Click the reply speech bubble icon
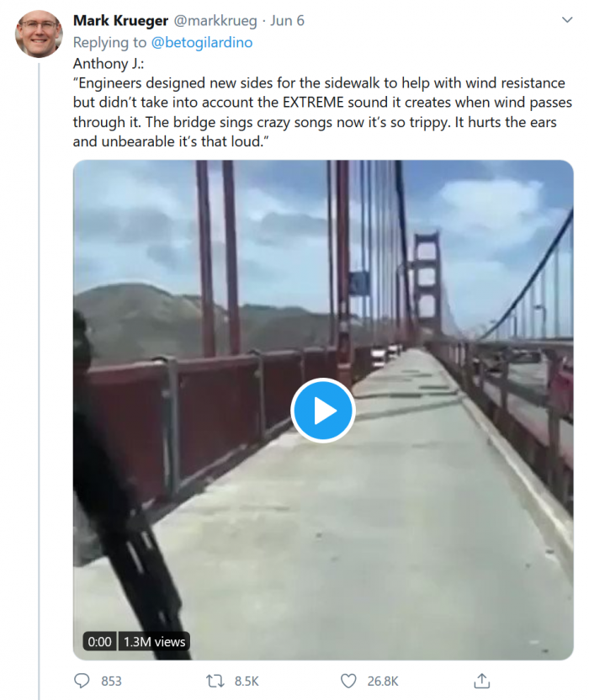 82,681
